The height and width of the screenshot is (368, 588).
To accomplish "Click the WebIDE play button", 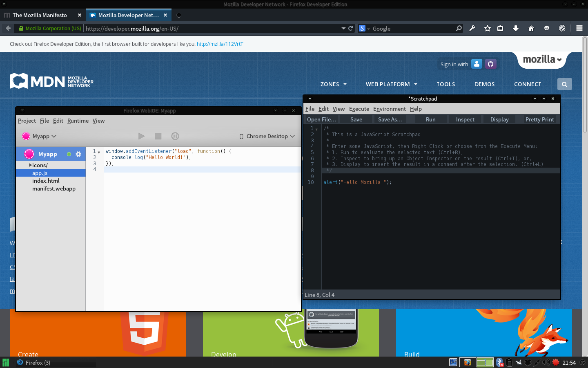I will (x=141, y=136).
